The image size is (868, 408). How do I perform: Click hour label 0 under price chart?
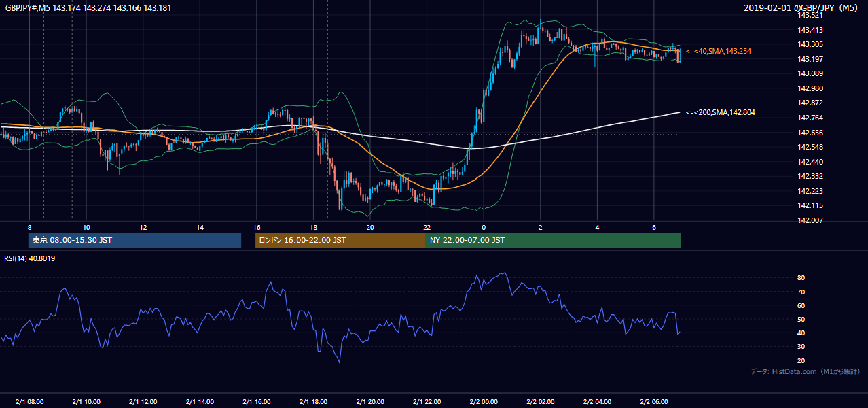click(x=484, y=227)
